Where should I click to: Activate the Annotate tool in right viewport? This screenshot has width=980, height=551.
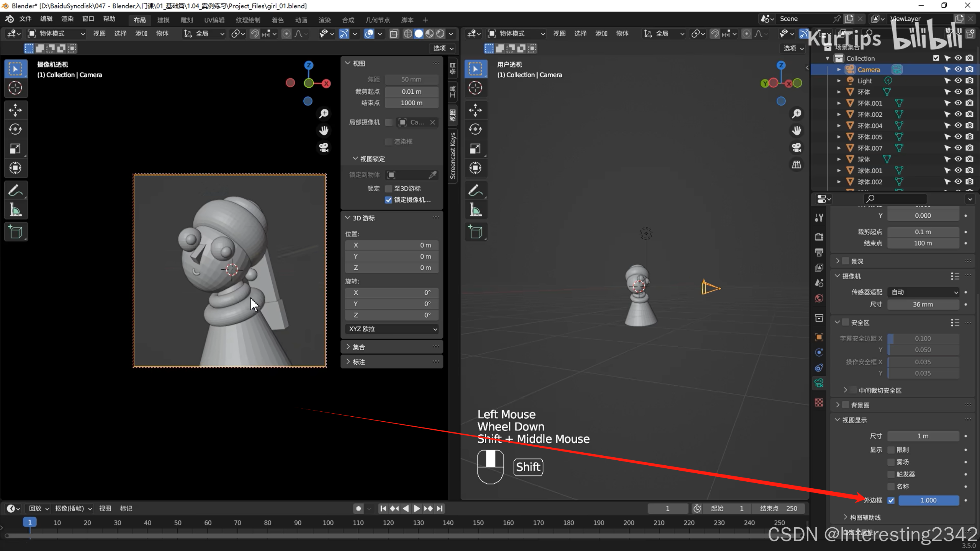click(x=475, y=190)
